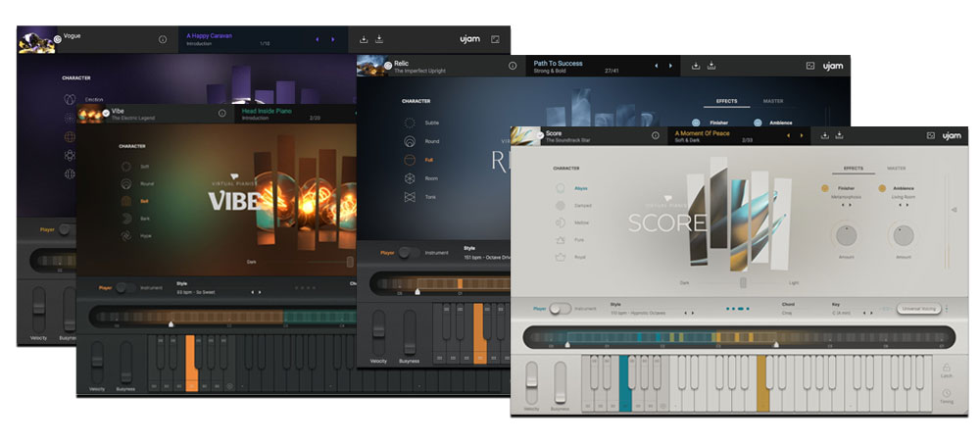The width and height of the screenshot is (980, 445).
Task: Select the Soft character in Vibe
Action: click(x=135, y=167)
